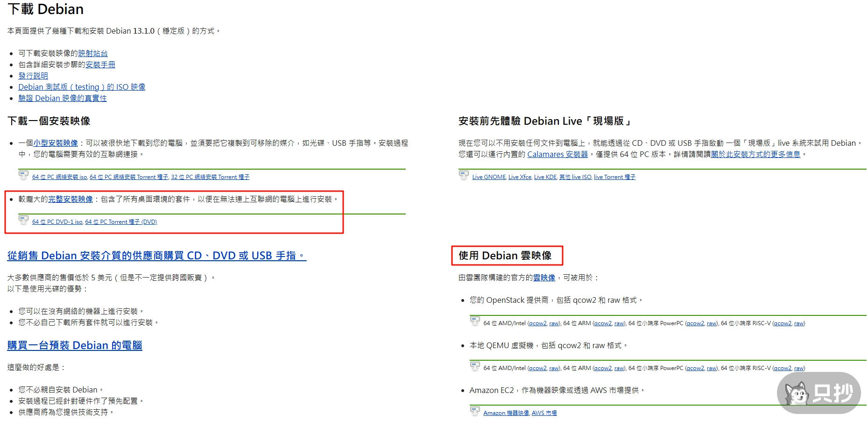The height and width of the screenshot is (421, 868).
Task: Click the download icon before Live GNOME
Action: click(463, 175)
